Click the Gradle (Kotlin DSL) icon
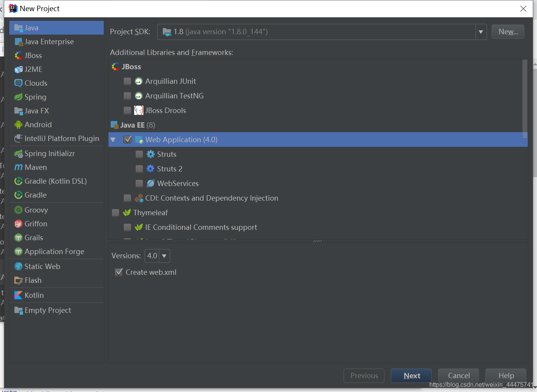537x392 pixels. point(18,181)
